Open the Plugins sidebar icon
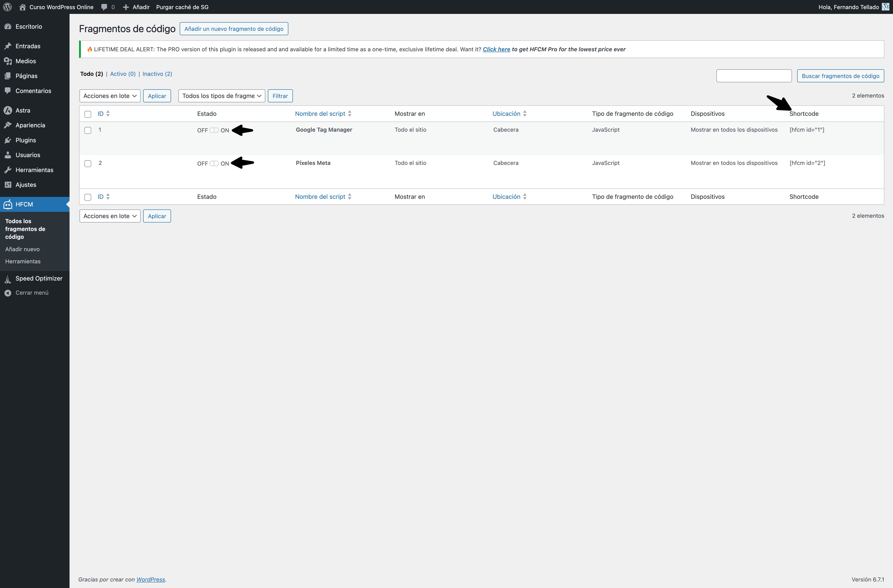 [x=8, y=140]
